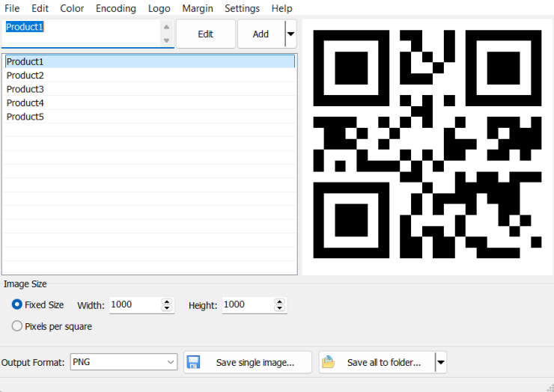Click the Width input field
Image resolution: width=554 pixels, height=392 pixels.
click(135, 304)
